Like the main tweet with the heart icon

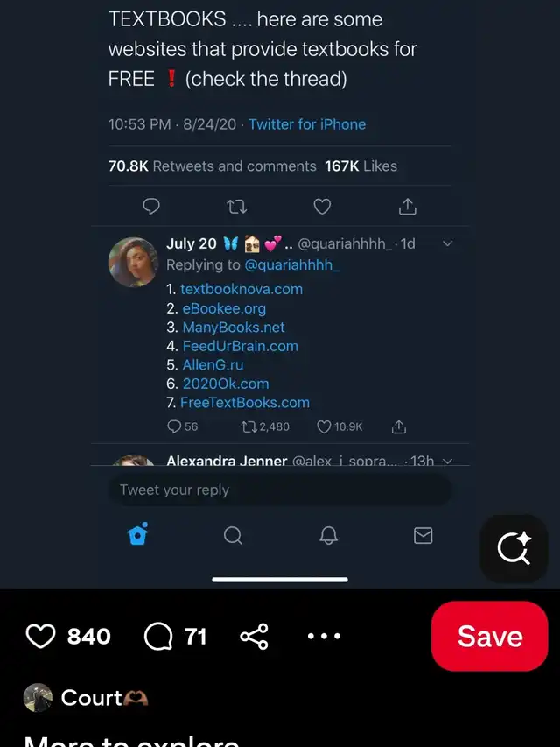[x=322, y=207]
